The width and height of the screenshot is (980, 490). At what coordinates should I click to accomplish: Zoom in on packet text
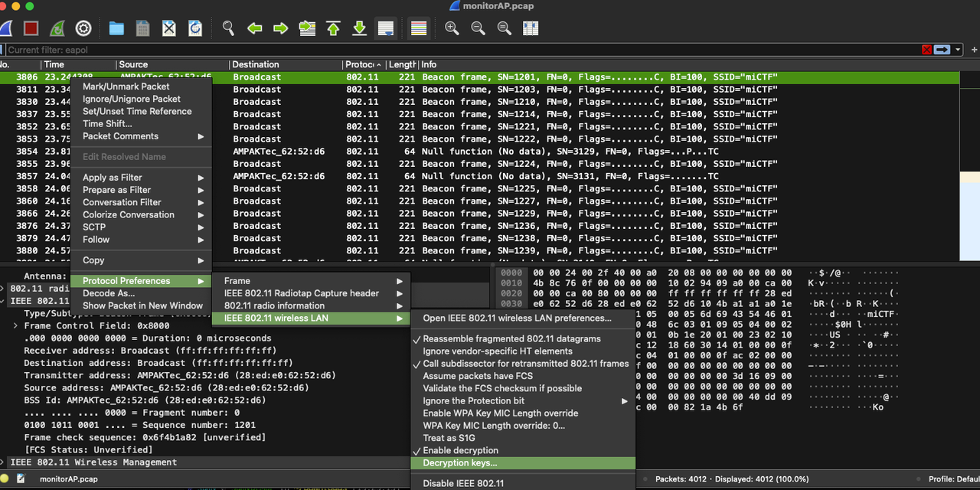[x=452, y=28]
